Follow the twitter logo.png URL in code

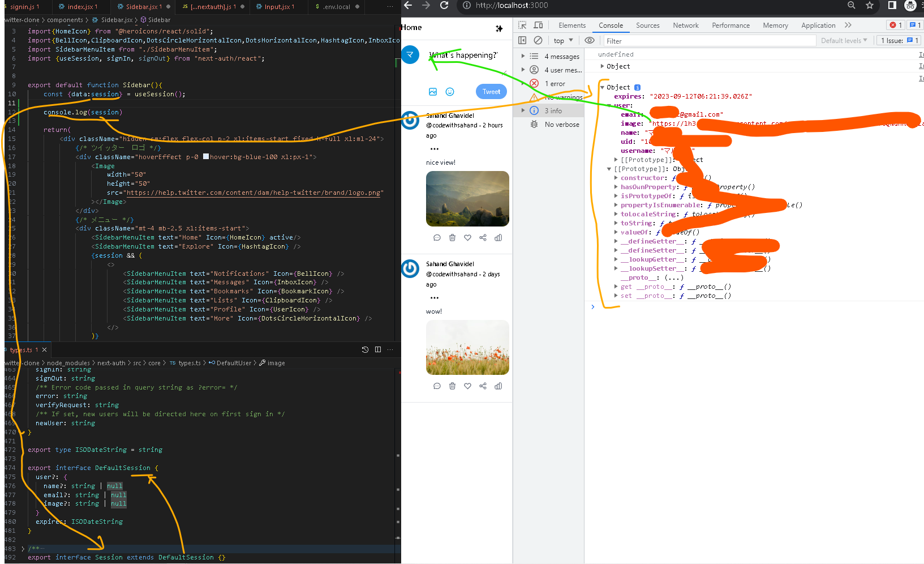(254, 193)
